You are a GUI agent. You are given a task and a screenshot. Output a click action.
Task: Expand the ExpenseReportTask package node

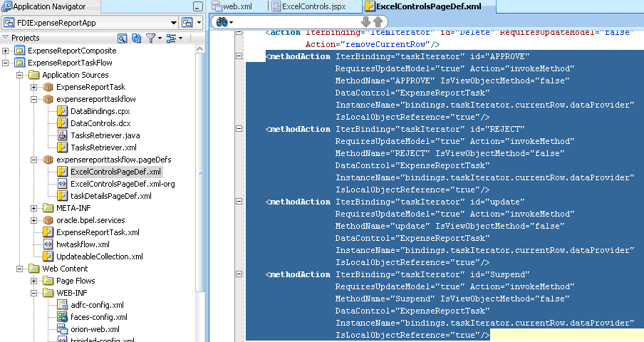[x=34, y=87]
